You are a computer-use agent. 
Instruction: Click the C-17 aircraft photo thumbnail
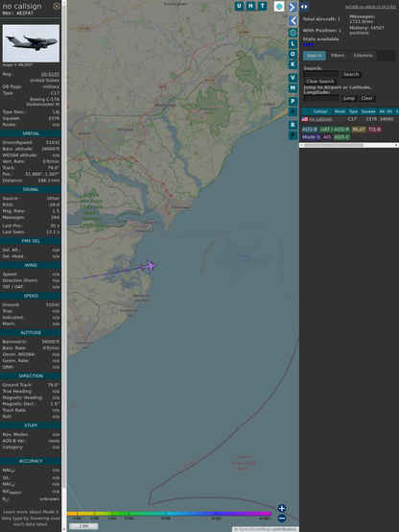coord(31,43)
